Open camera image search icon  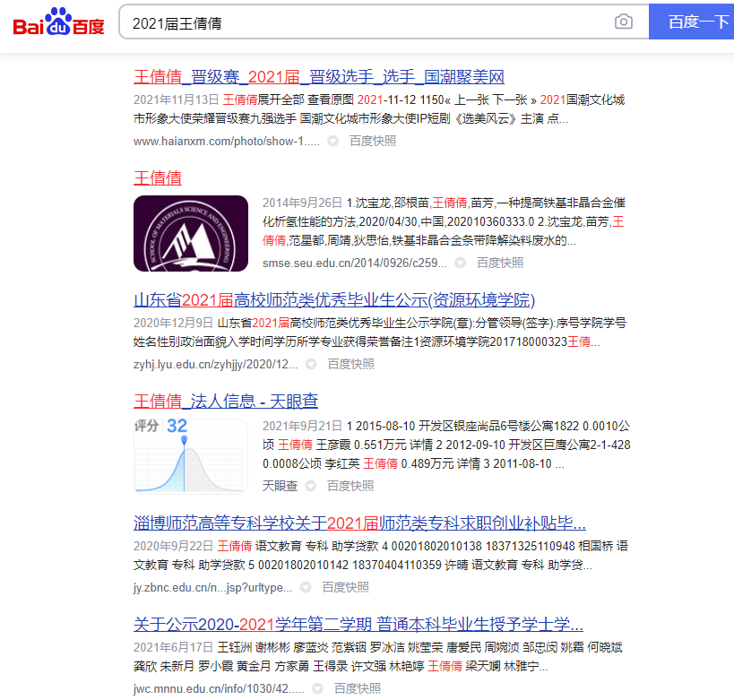point(623,22)
